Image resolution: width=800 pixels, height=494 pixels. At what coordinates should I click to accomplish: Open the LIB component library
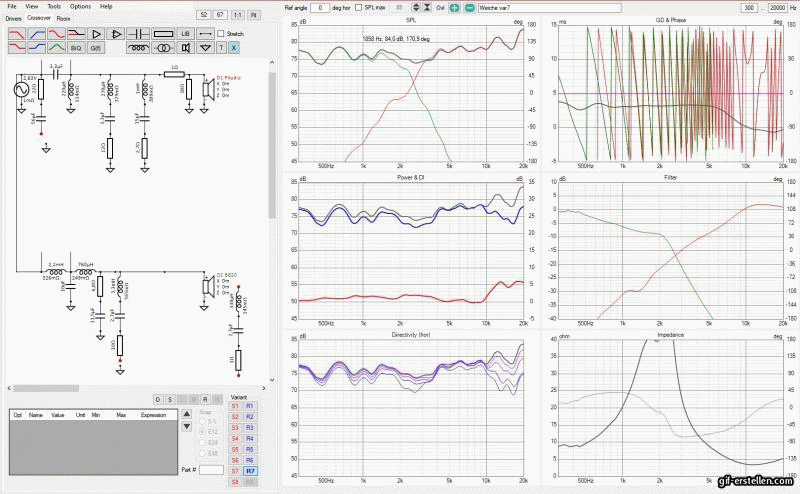pyautogui.click(x=185, y=33)
